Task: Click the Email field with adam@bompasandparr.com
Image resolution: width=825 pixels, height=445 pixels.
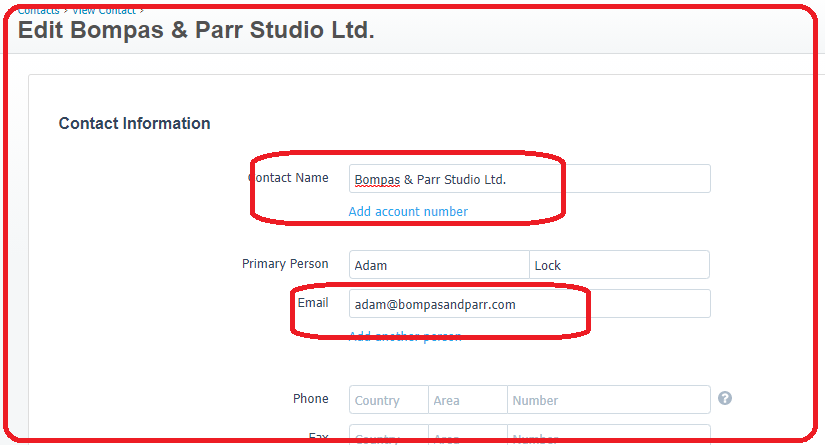Action: [530, 304]
